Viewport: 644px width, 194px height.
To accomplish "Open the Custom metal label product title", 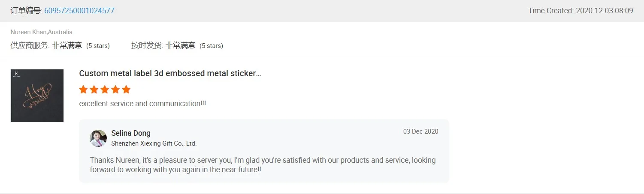I will 170,73.
